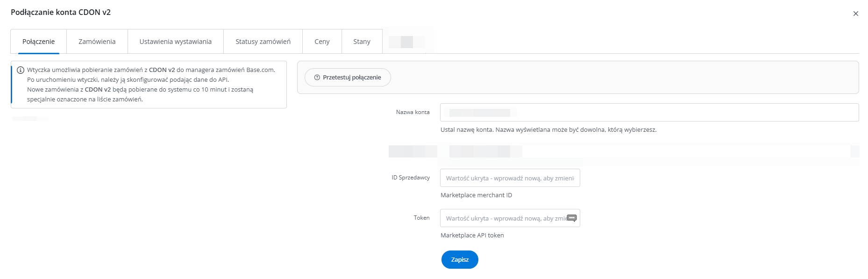Open the blurred tab after Stany

coord(406,42)
